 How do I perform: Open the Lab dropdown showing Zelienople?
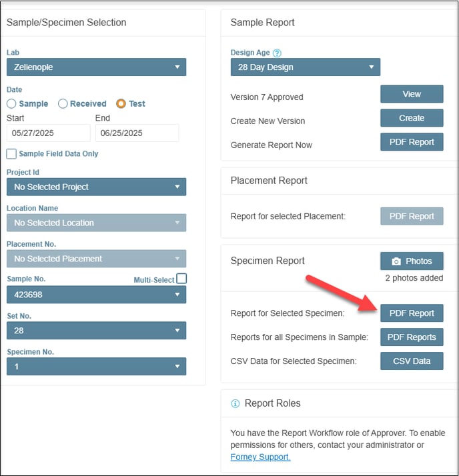[96, 67]
